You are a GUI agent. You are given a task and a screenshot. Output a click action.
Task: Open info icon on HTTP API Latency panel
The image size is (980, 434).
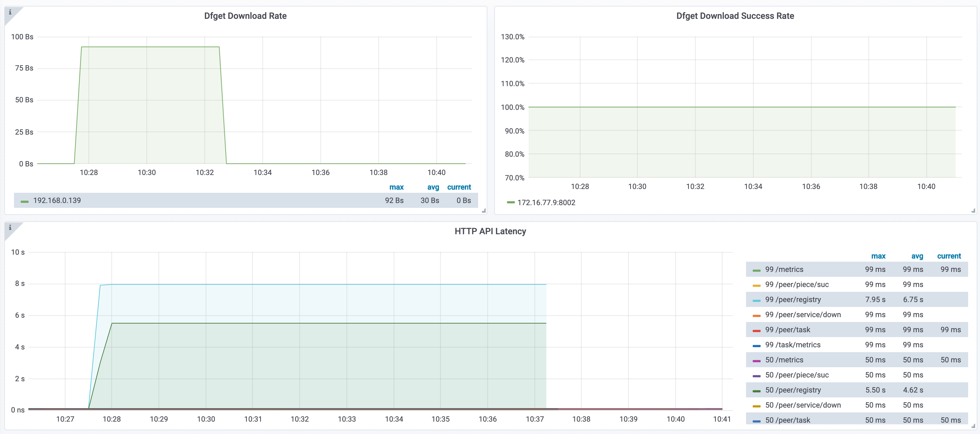(x=10, y=228)
